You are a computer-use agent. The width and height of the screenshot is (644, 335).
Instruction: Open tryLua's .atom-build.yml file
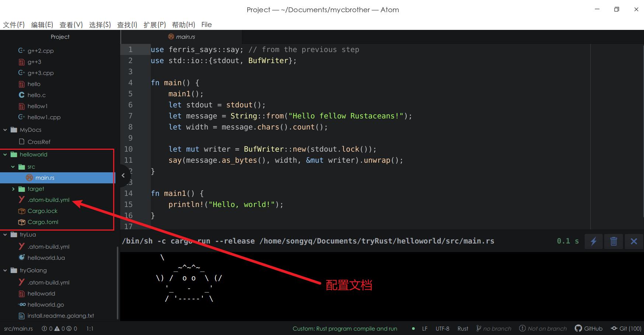coord(48,246)
